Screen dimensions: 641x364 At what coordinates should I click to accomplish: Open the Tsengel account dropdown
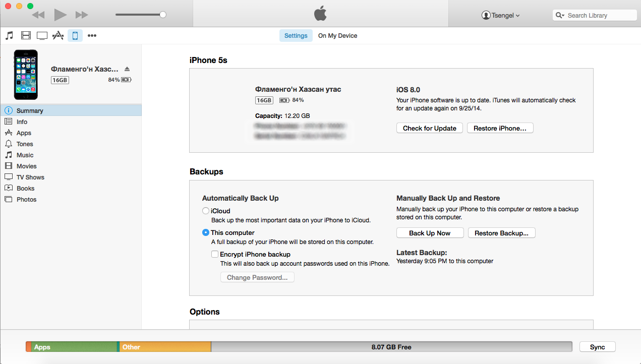click(501, 15)
